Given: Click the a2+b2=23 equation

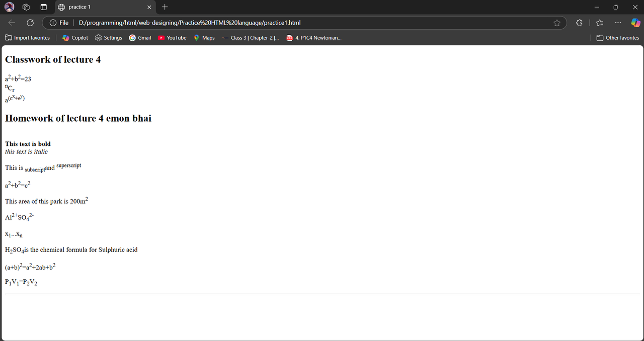Looking at the screenshot, I should click(18, 78).
